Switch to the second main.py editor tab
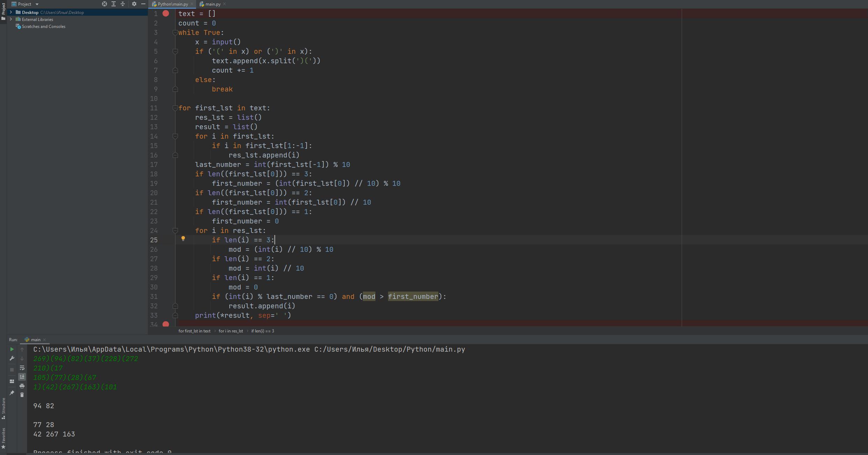This screenshot has height=455, width=868. tap(213, 4)
